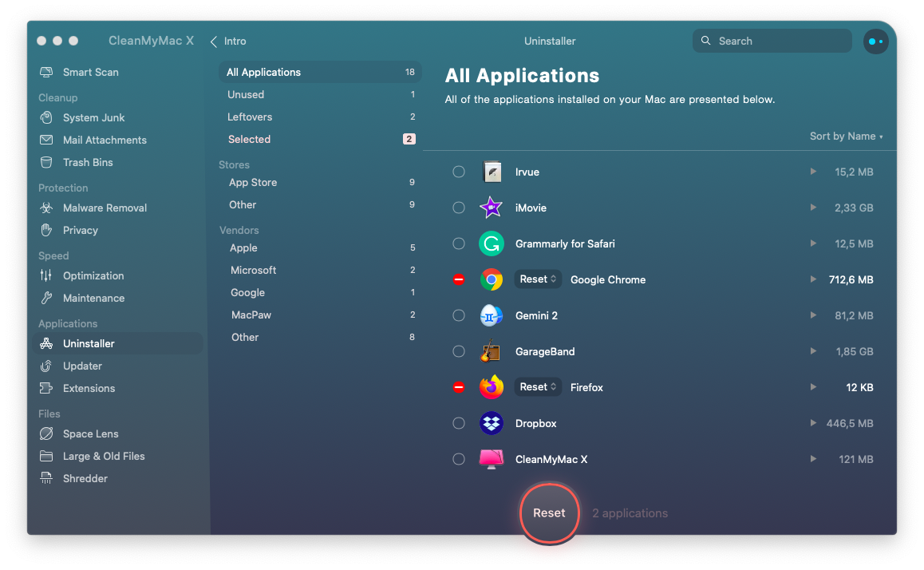
Task: Click the Dropbox app icon
Action: pos(491,423)
